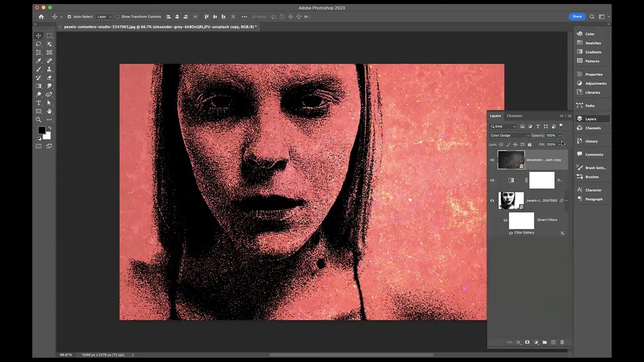
Task: Add a layer mask
Action: click(527, 342)
